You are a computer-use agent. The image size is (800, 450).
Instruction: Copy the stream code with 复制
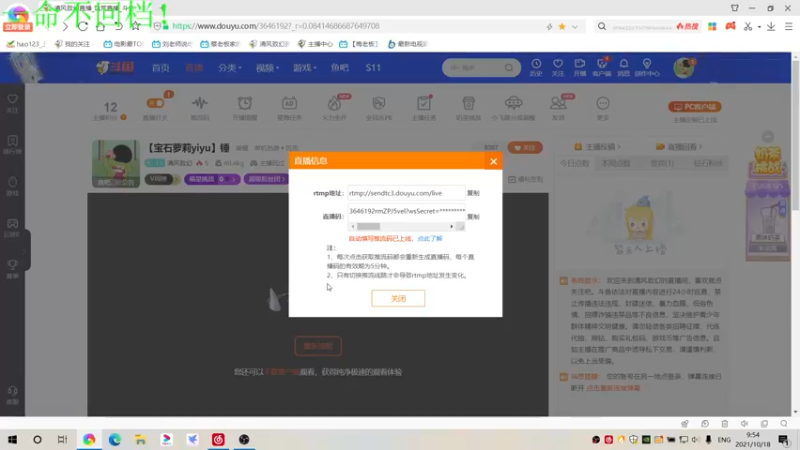point(473,217)
